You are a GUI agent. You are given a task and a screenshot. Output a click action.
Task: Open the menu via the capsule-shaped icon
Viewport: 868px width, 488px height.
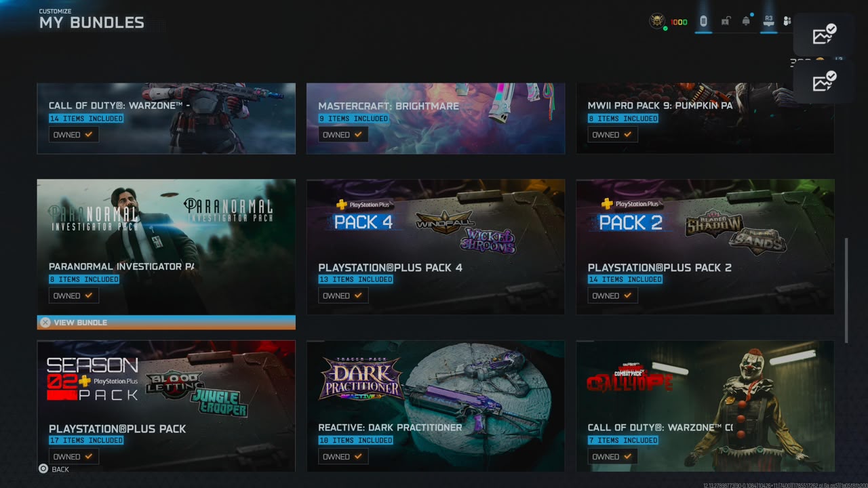coord(703,21)
